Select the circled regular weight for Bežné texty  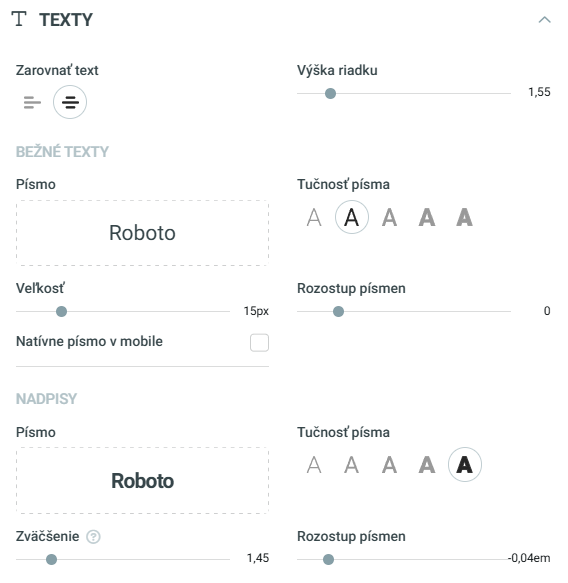(352, 217)
